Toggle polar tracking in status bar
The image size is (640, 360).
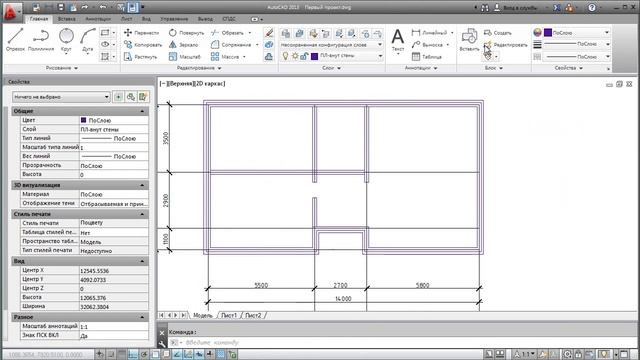pos(144,354)
